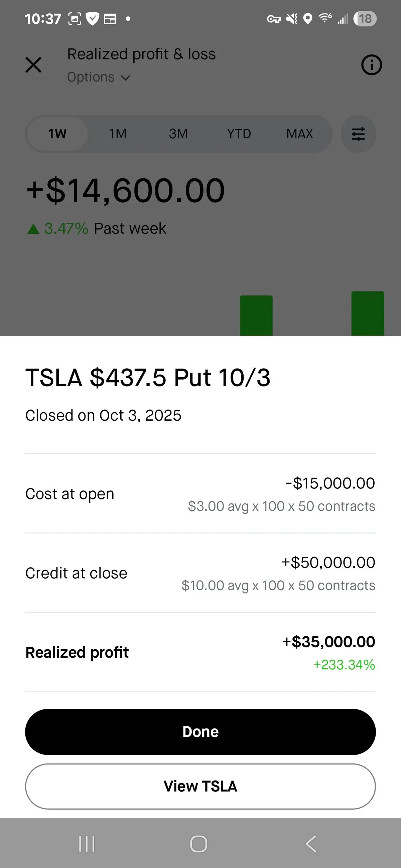Close the Realized profit & loss screen
Screen dimensions: 401x868
point(33,65)
